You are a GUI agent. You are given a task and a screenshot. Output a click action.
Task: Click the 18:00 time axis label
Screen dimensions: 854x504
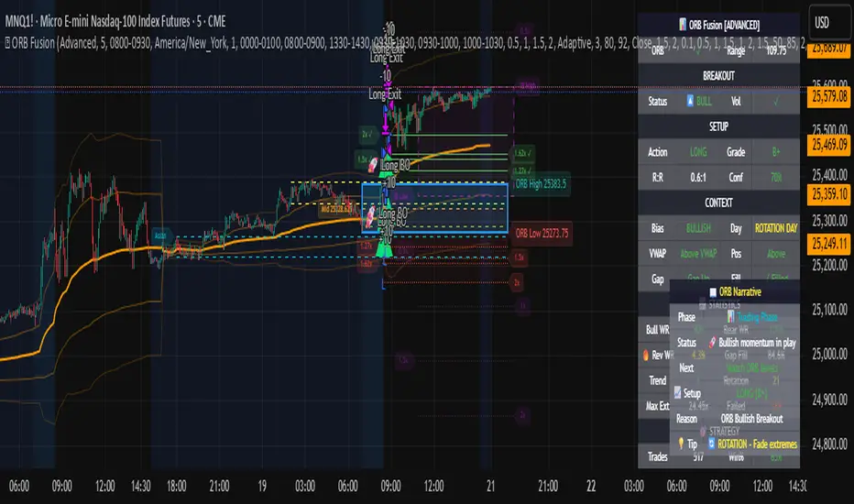tap(177, 486)
